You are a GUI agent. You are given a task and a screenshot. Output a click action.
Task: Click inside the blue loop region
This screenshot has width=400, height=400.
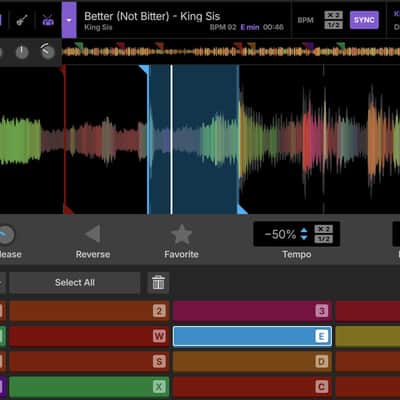click(193, 139)
